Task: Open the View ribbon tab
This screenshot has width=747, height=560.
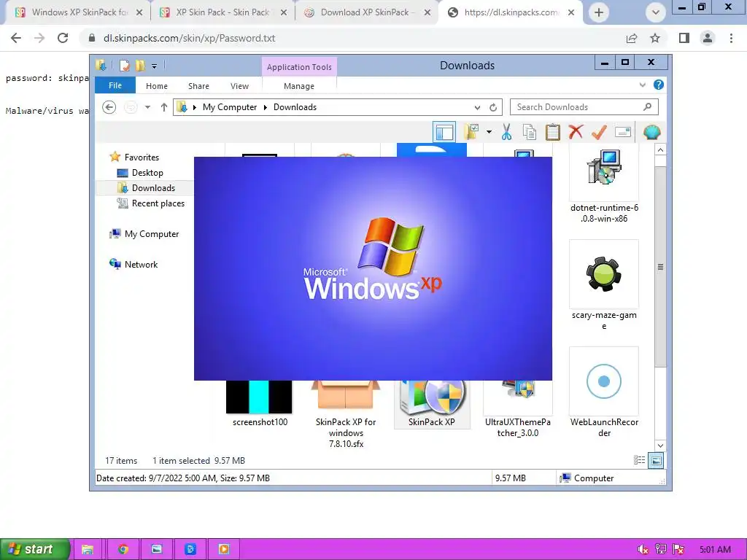Action: coord(239,86)
